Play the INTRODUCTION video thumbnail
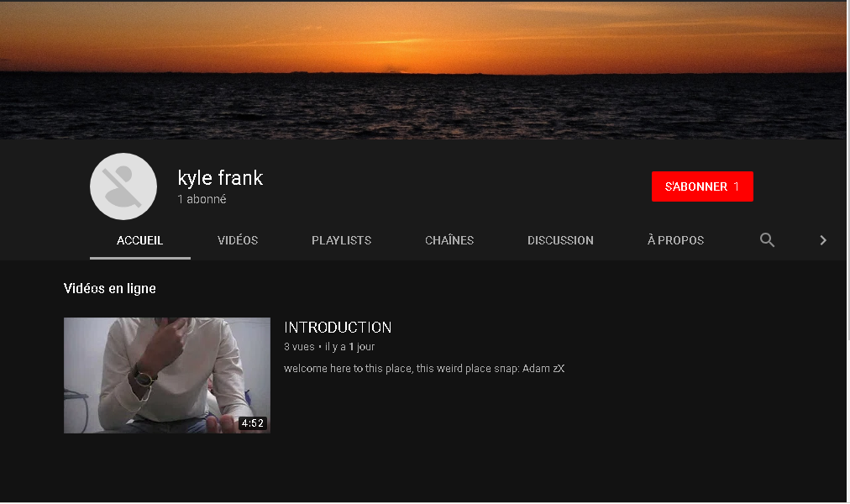 [167, 375]
